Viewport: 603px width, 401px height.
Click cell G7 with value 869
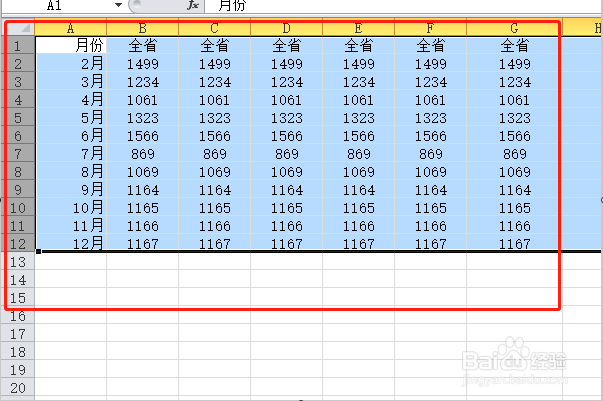coord(515,153)
